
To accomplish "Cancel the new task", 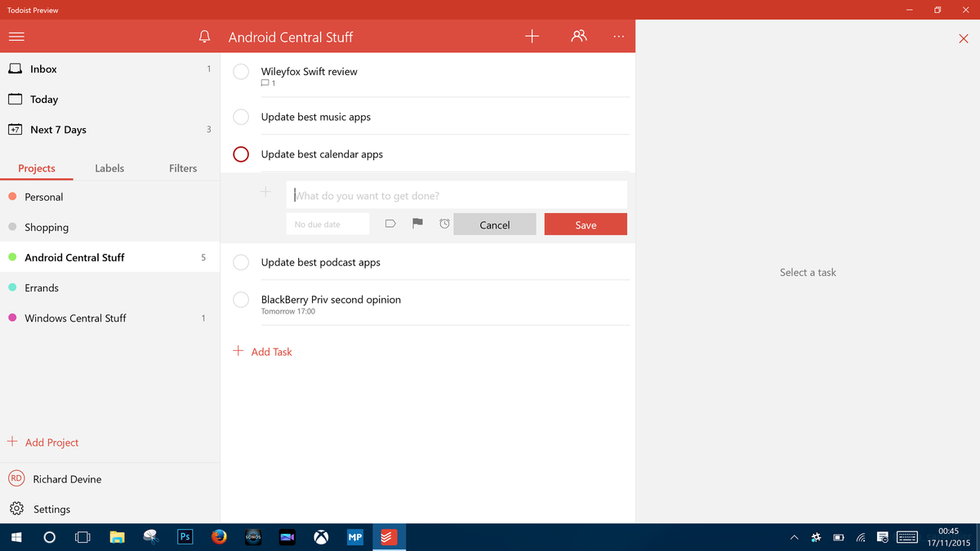I will (x=495, y=224).
